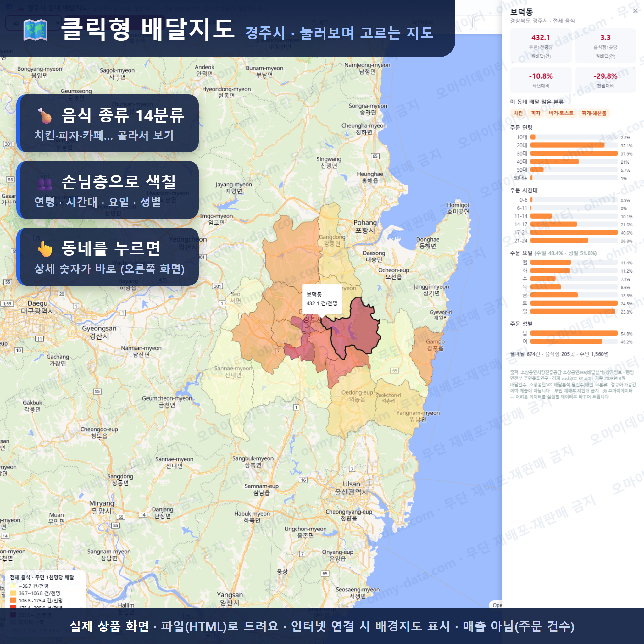Click the 경상북도 경주시 · 전체 음식 subtitle
644x644 pixels.
[x=542, y=21]
